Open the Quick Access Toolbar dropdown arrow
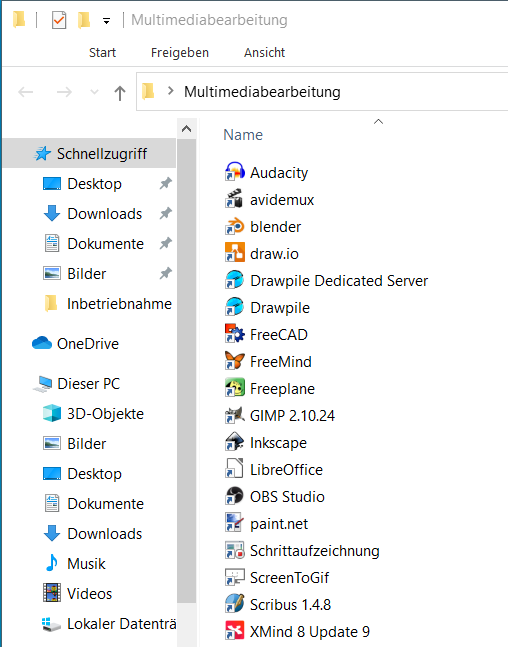Screen dimensions: 508x647 click(106, 21)
